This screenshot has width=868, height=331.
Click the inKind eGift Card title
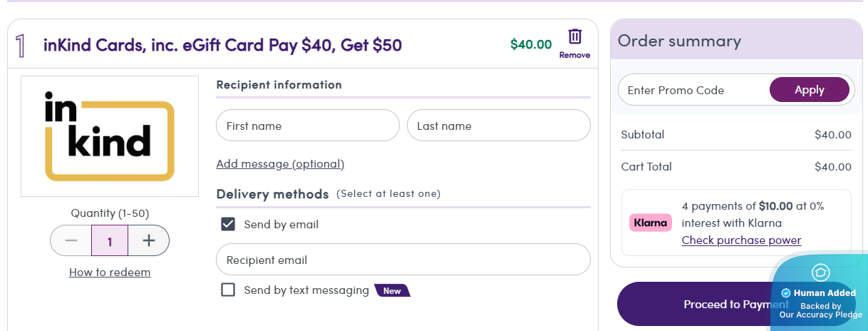click(x=222, y=45)
